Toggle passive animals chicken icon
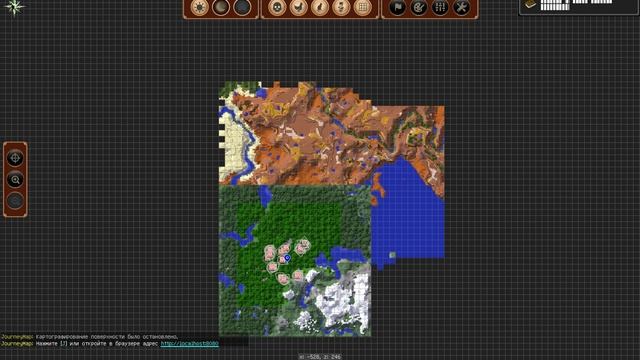 [298, 7]
